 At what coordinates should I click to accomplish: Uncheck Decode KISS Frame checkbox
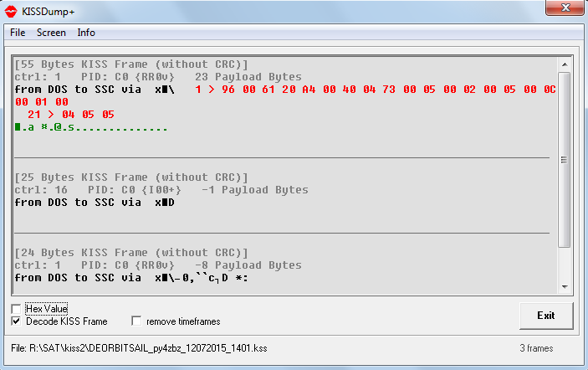click(16, 321)
